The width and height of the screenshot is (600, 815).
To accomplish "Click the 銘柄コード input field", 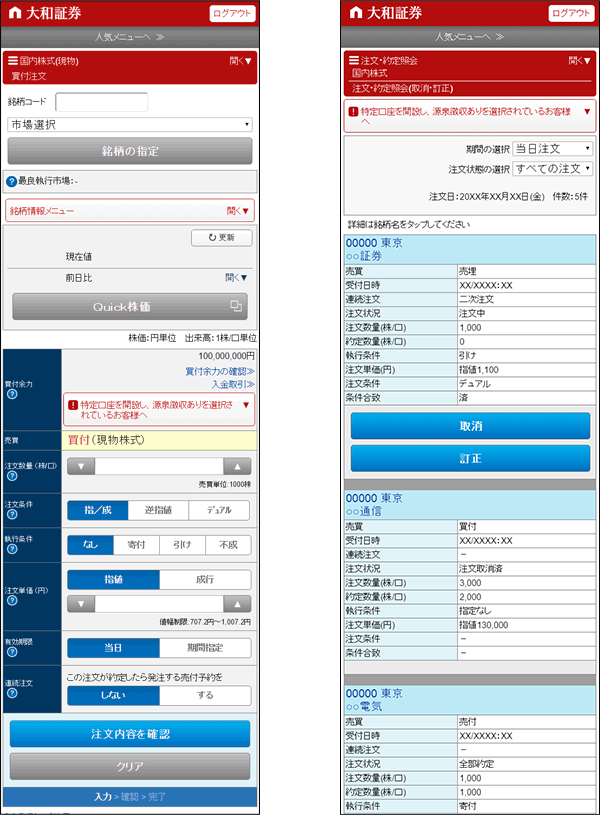I will (102, 102).
